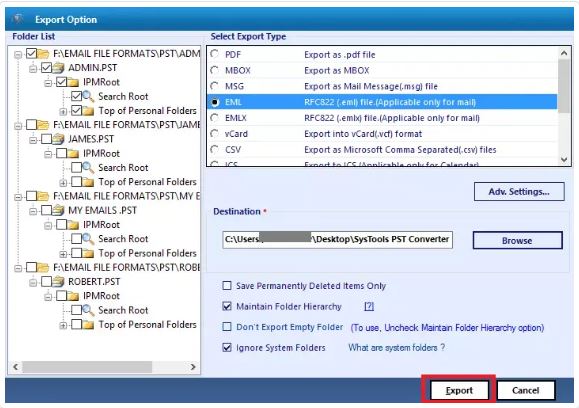579x408 pixels.
Task: Click the ADMIN.PST file icon
Action: coord(58,68)
